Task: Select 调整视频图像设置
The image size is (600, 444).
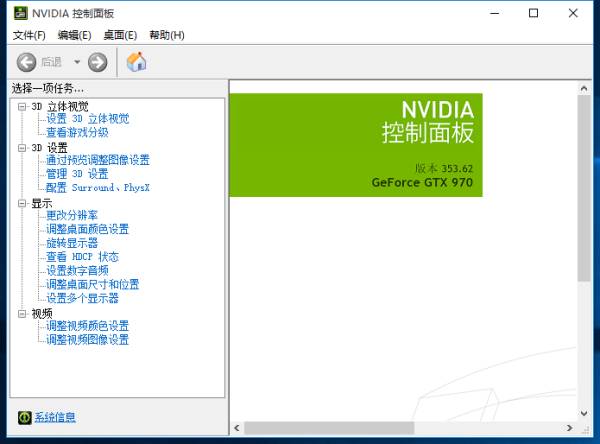Action: (x=88, y=340)
